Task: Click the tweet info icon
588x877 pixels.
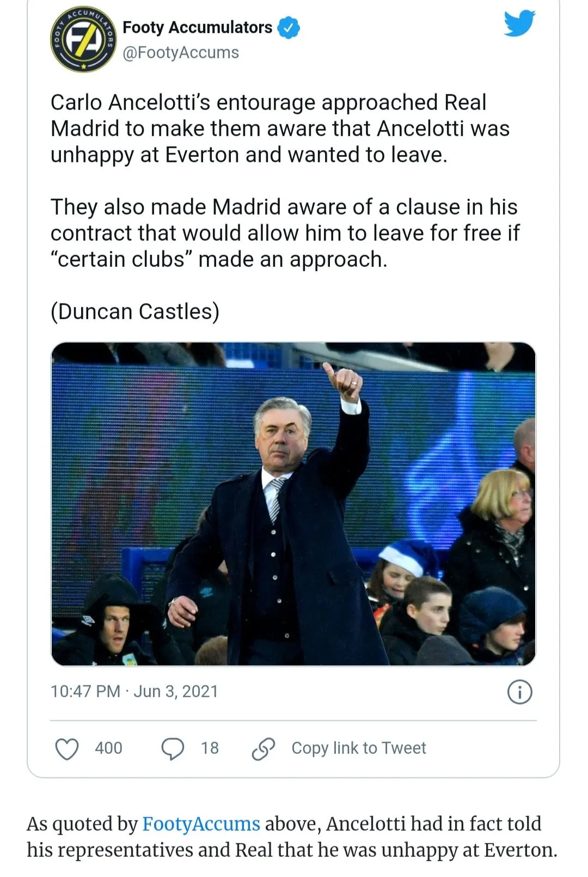Action: click(519, 692)
